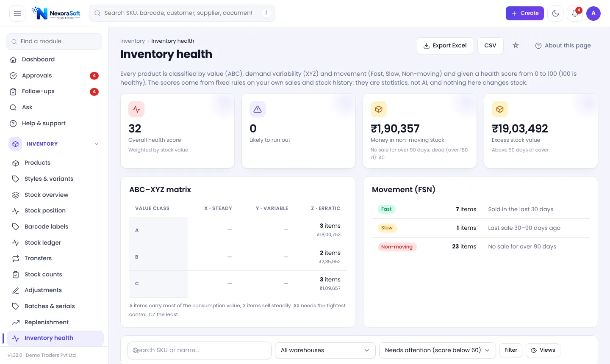The image size is (610, 364).
Task: Toggle dark mode moon icon
Action: pos(555,14)
